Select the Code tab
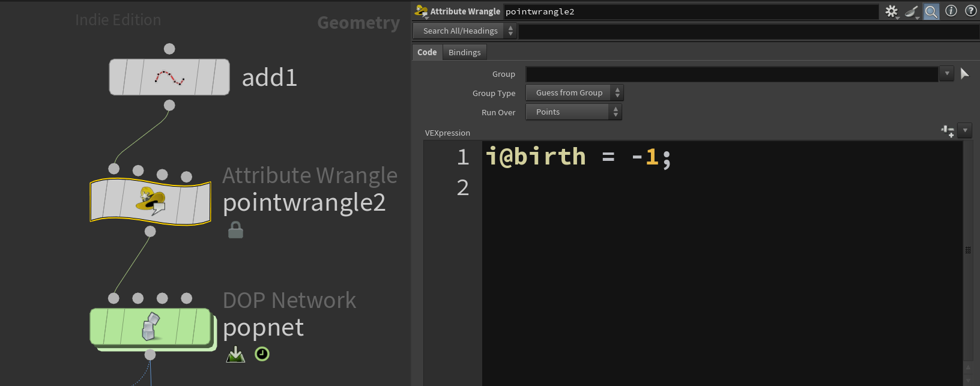 427,53
